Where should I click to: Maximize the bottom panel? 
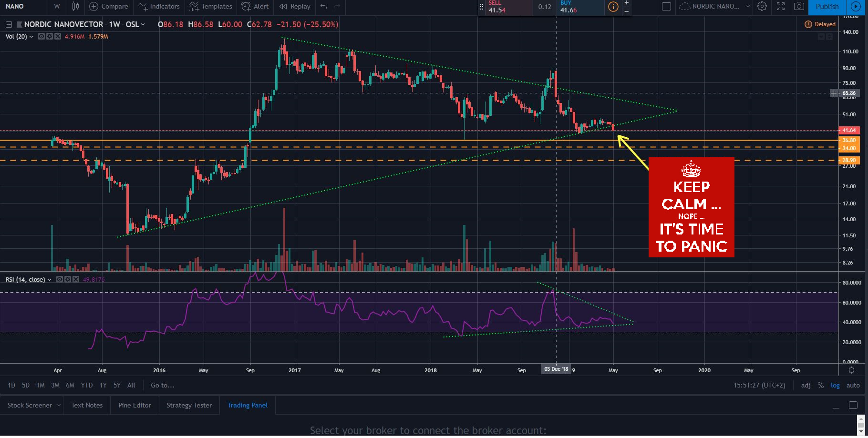[x=853, y=405]
